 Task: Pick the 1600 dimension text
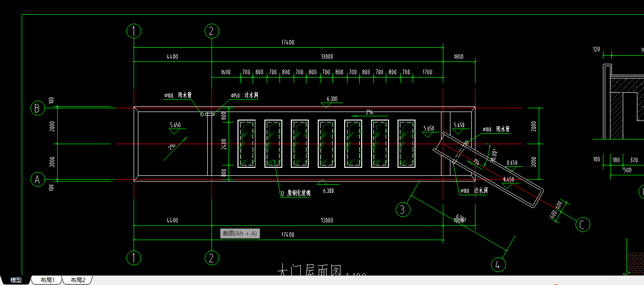point(226,72)
